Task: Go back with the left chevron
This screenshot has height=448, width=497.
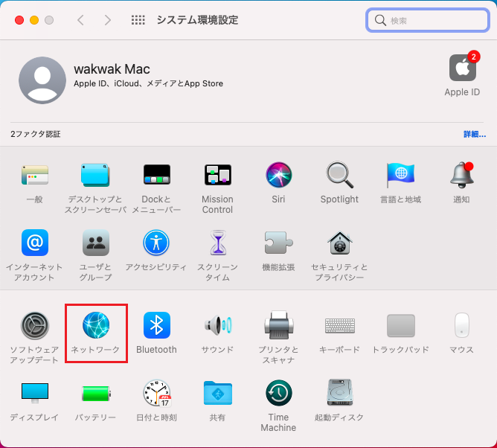Action: (81, 20)
